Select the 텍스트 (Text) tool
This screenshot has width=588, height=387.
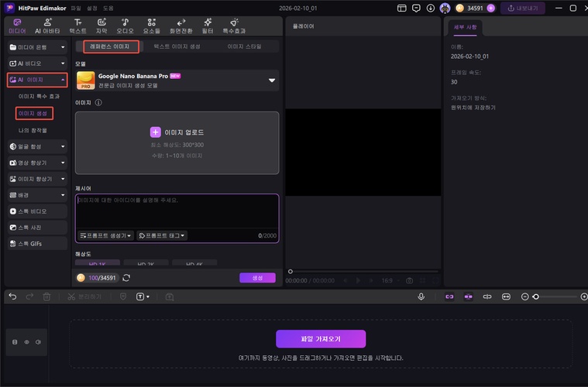click(77, 26)
